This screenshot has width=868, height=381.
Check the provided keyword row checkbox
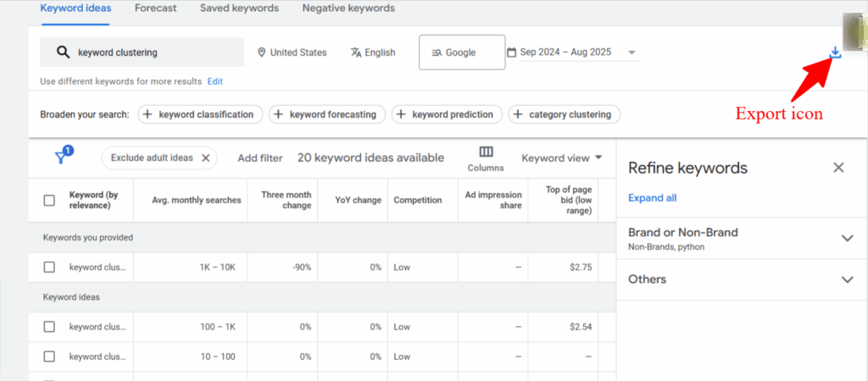tap(49, 268)
